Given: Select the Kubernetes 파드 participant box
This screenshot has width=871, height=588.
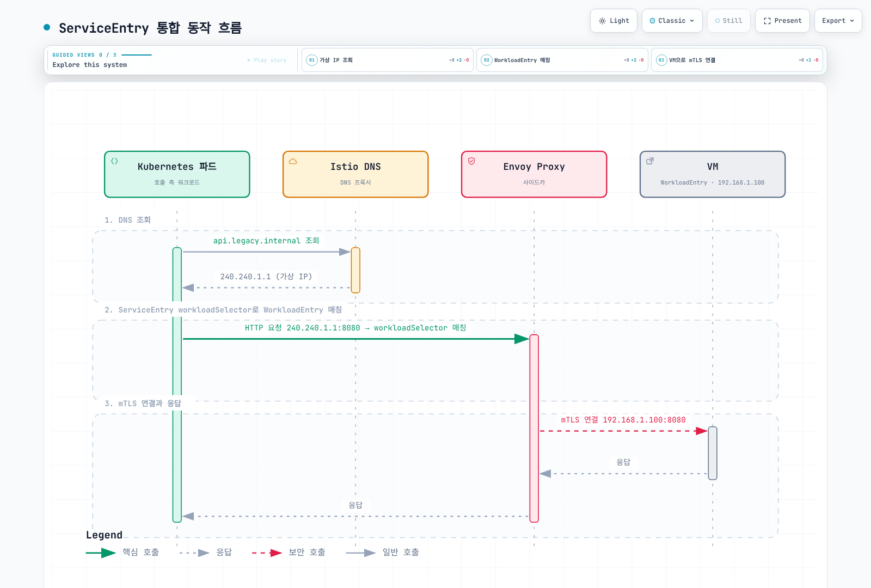Looking at the screenshot, I should [177, 174].
